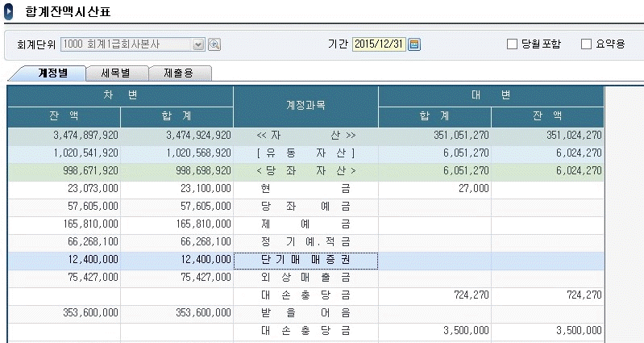644x343 pixels.
Task: Expand the 회계단위 dropdown list
Action: tap(199, 44)
